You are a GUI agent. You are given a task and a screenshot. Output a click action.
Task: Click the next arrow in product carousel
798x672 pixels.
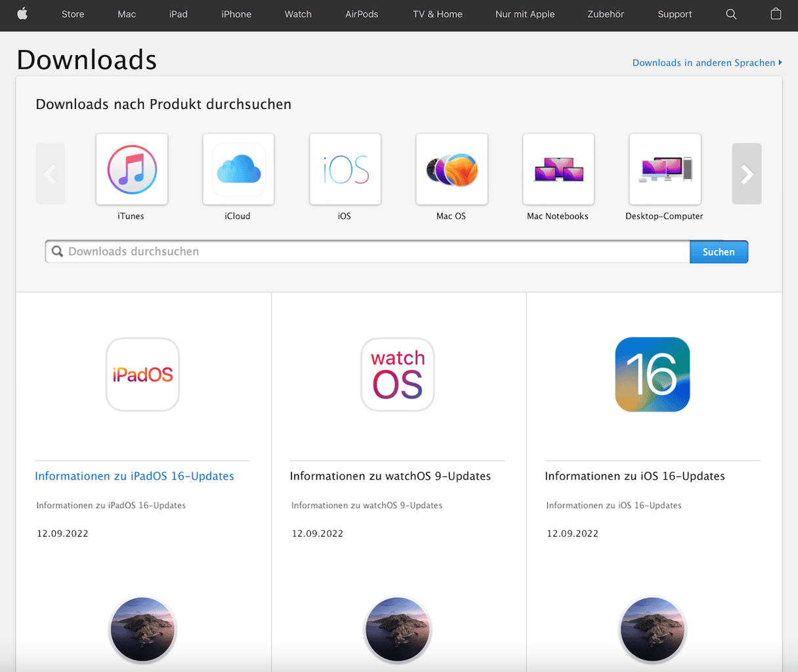(x=747, y=174)
